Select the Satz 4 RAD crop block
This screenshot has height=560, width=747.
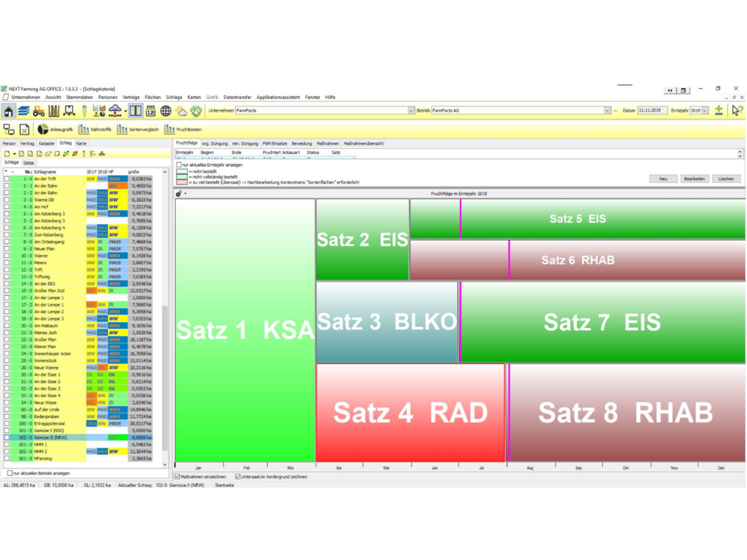[x=410, y=413]
